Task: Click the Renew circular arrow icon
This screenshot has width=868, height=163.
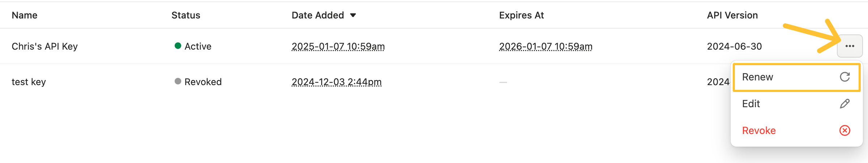Action: click(844, 77)
